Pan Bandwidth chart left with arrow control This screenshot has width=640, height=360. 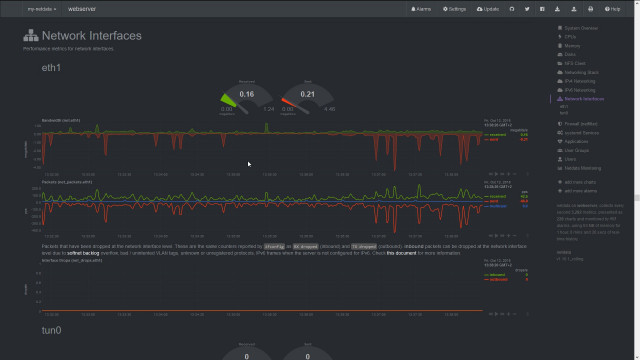coord(491,174)
